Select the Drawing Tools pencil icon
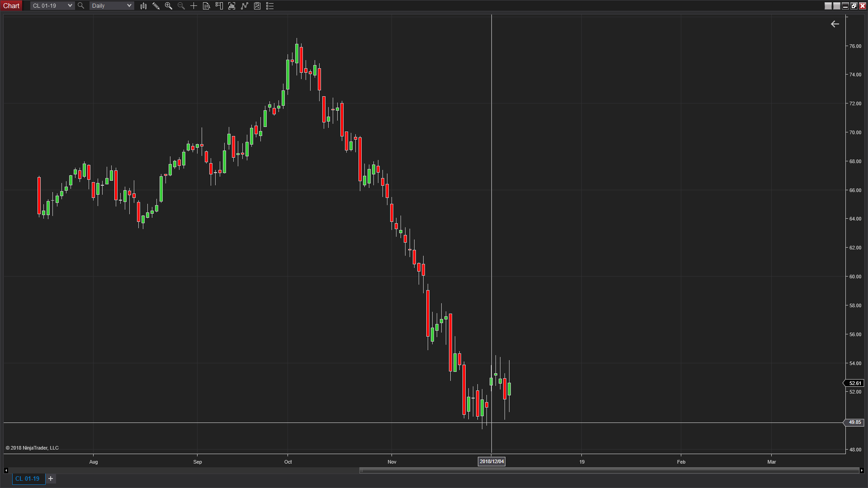 pyautogui.click(x=156, y=6)
